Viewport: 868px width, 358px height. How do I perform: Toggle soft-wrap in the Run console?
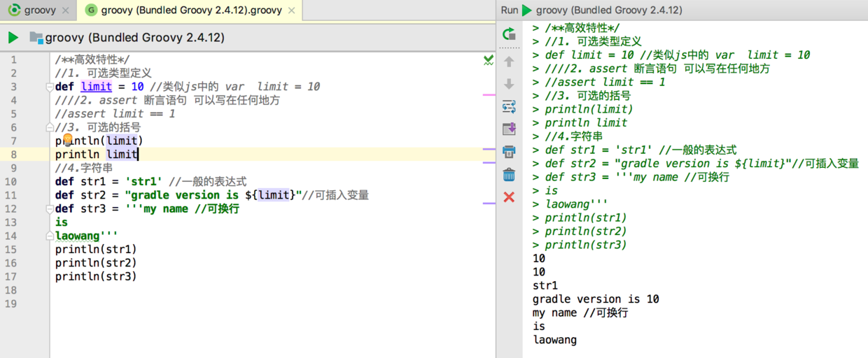pyautogui.click(x=509, y=106)
